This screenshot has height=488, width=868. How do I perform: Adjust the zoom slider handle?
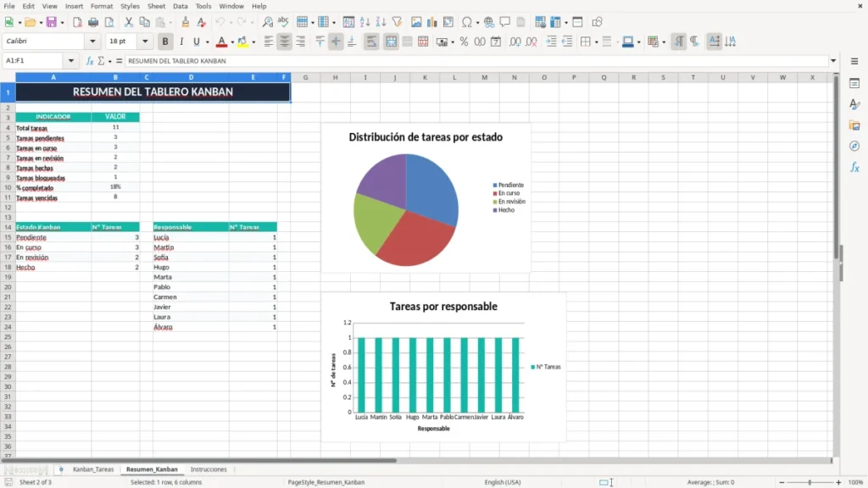pyautogui.click(x=810, y=482)
